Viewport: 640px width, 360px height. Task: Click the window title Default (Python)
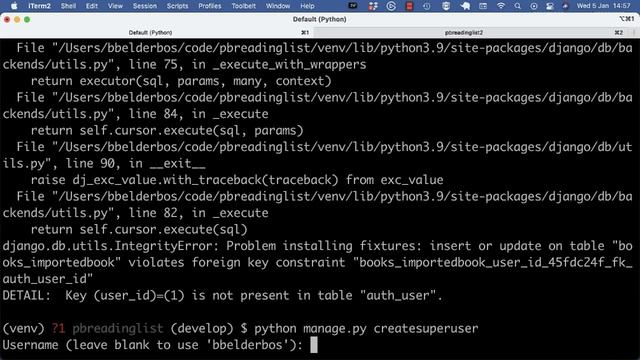[320, 19]
